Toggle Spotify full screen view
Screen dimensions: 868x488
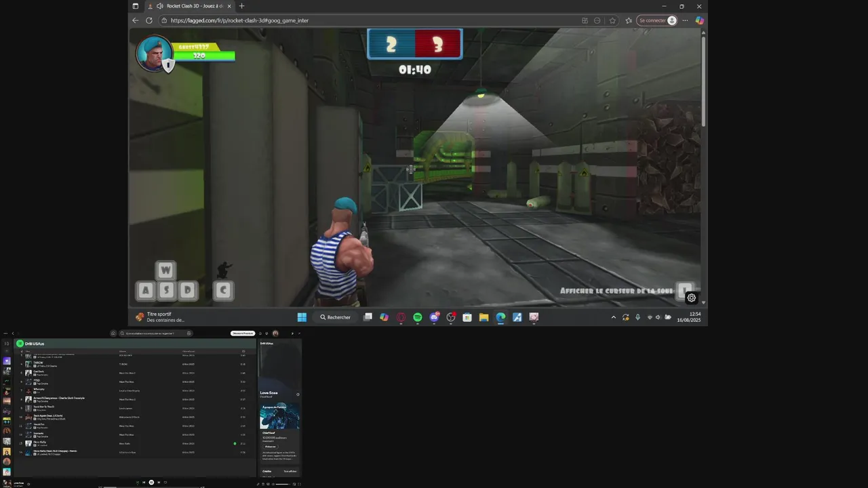(x=299, y=484)
